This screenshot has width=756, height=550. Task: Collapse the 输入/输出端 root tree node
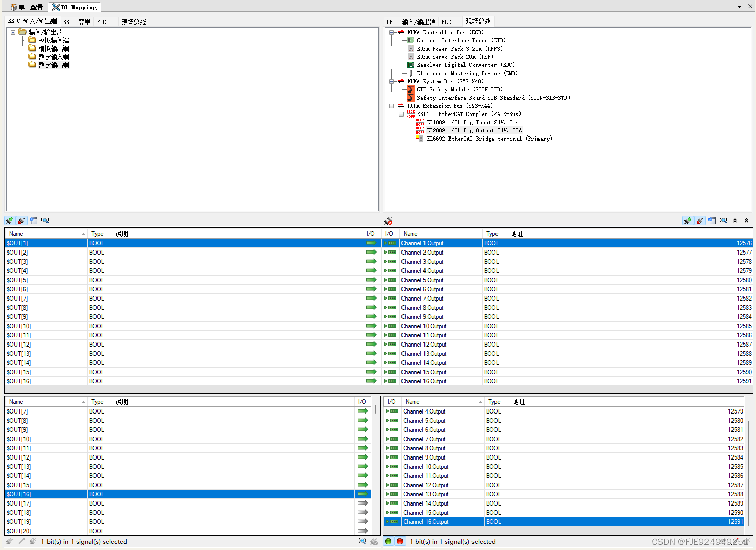tap(13, 32)
